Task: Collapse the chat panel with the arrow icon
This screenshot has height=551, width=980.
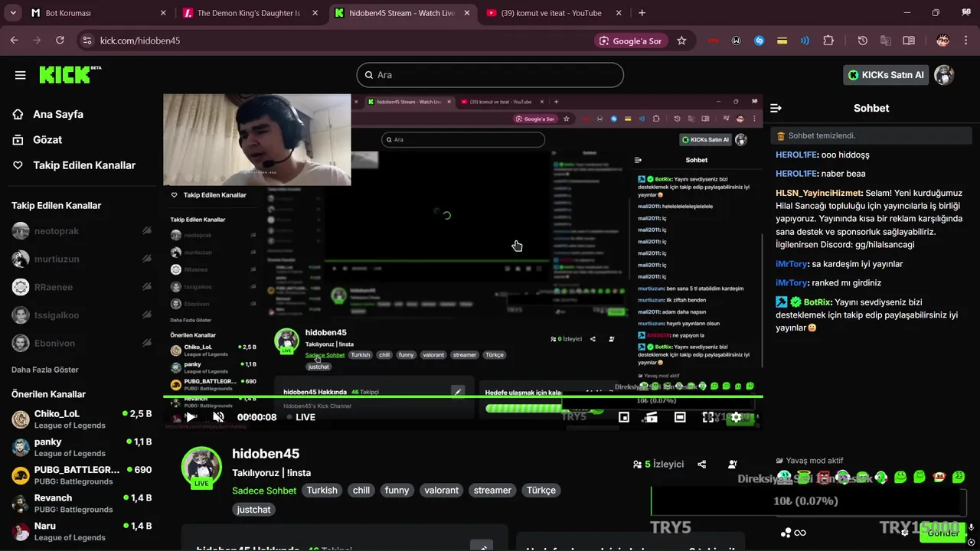Action: [776, 108]
